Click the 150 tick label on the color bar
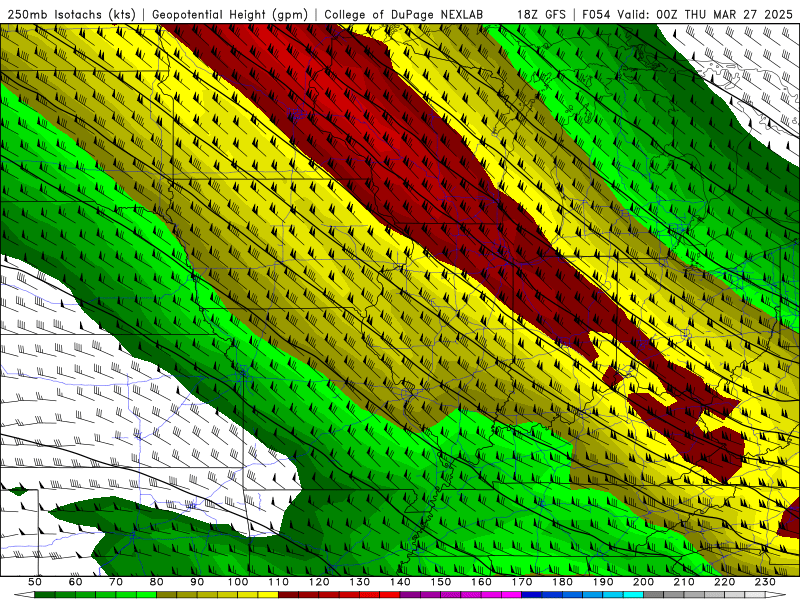Screen dimensions: 800x600 pos(441,582)
